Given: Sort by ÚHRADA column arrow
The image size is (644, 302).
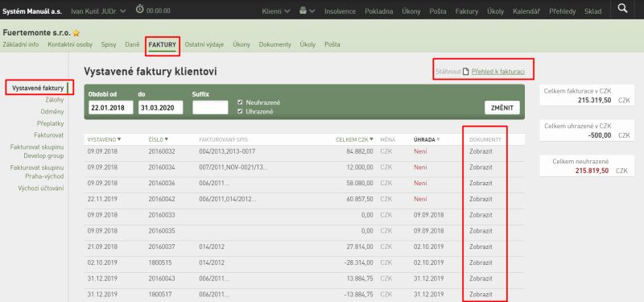Looking at the screenshot, I should [x=438, y=139].
